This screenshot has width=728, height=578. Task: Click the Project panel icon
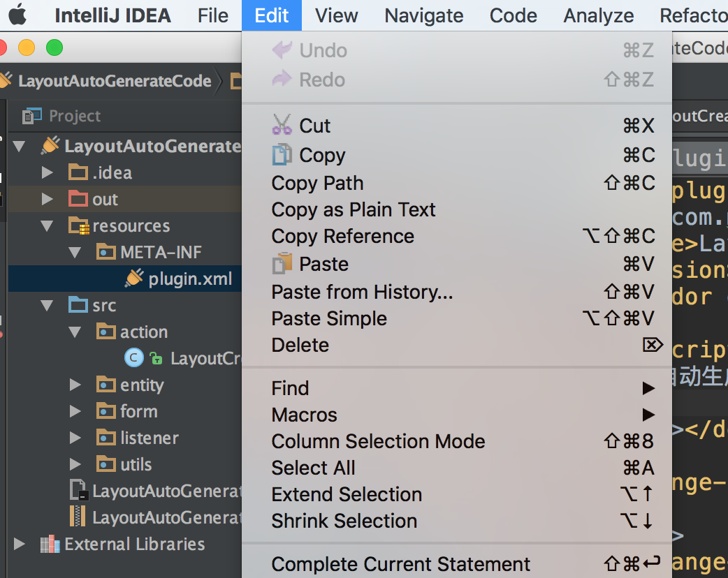point(32,116)
